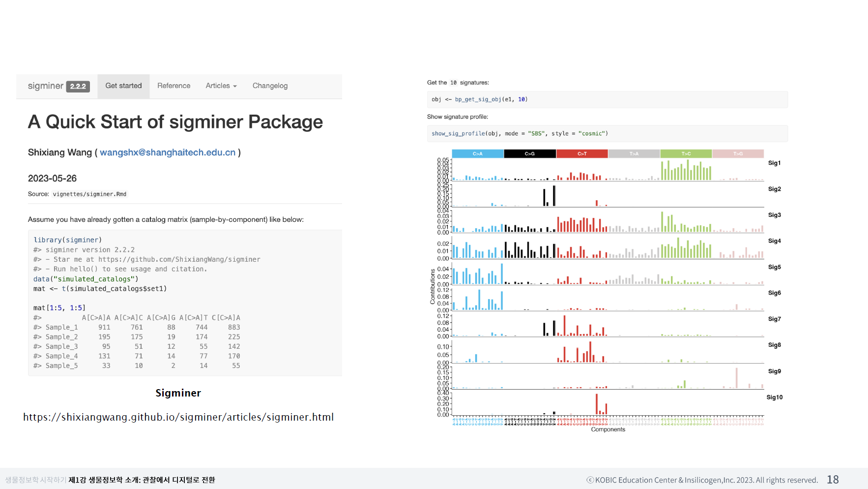Click the KOBIC Education Center copyright text
868x489 pixels.
pyautogui.click(x=702, y=480)
